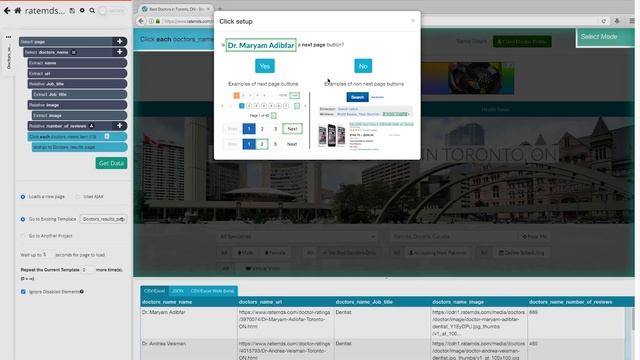The height and width of the screenshot is (360, 640).
Task: Open a new browser tab
Action: point(220,9)
